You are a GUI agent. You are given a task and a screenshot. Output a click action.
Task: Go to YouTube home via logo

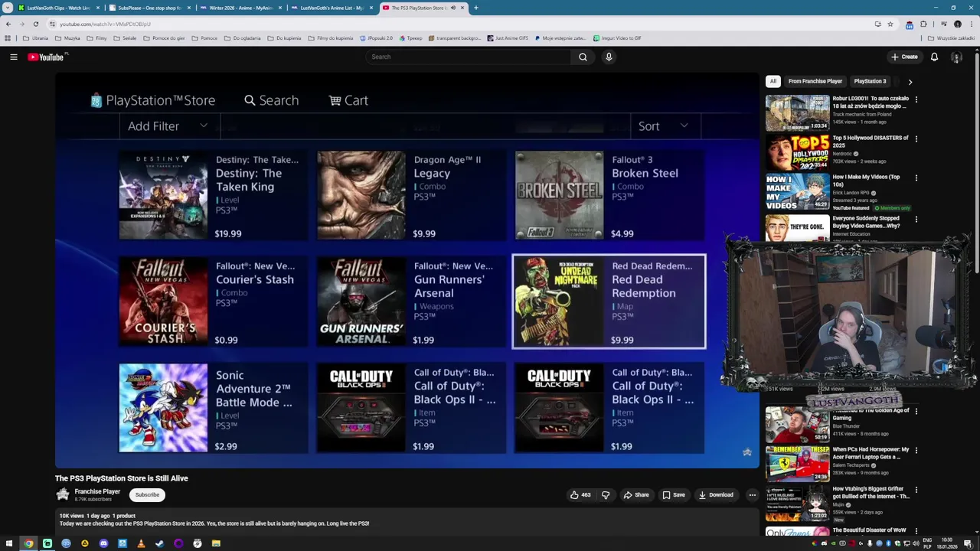[46, 57]
